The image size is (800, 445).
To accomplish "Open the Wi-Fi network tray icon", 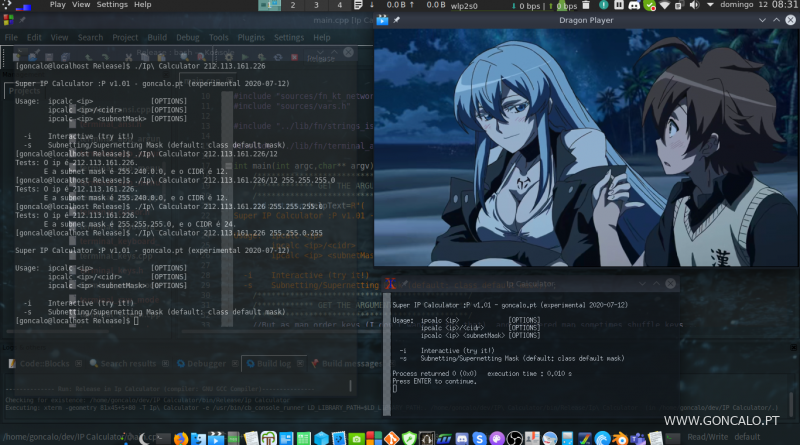I will [664, 5].
